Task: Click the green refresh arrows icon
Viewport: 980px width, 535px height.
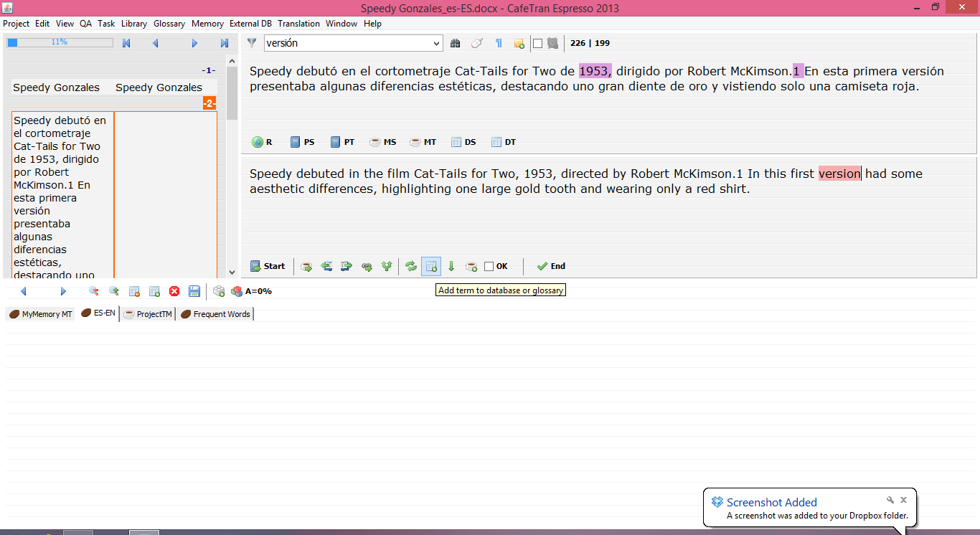Action: coord(410,266)
